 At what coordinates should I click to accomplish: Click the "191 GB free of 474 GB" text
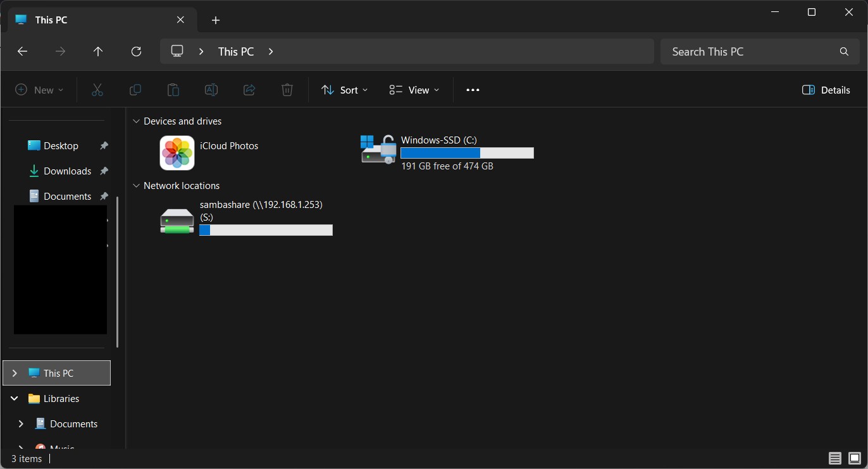tap(447, 166)
